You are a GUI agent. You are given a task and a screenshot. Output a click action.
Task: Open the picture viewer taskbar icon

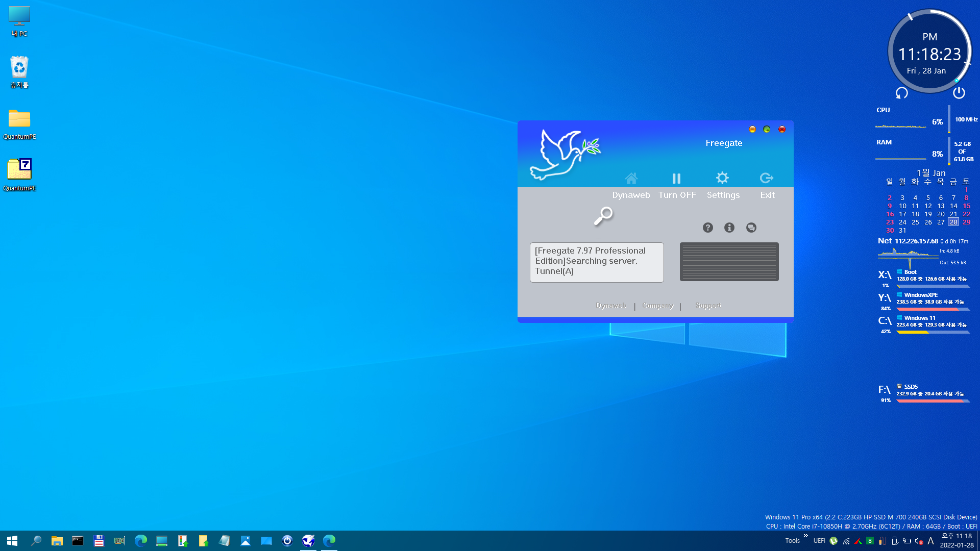pyautogui.click(x=245, y=541)
